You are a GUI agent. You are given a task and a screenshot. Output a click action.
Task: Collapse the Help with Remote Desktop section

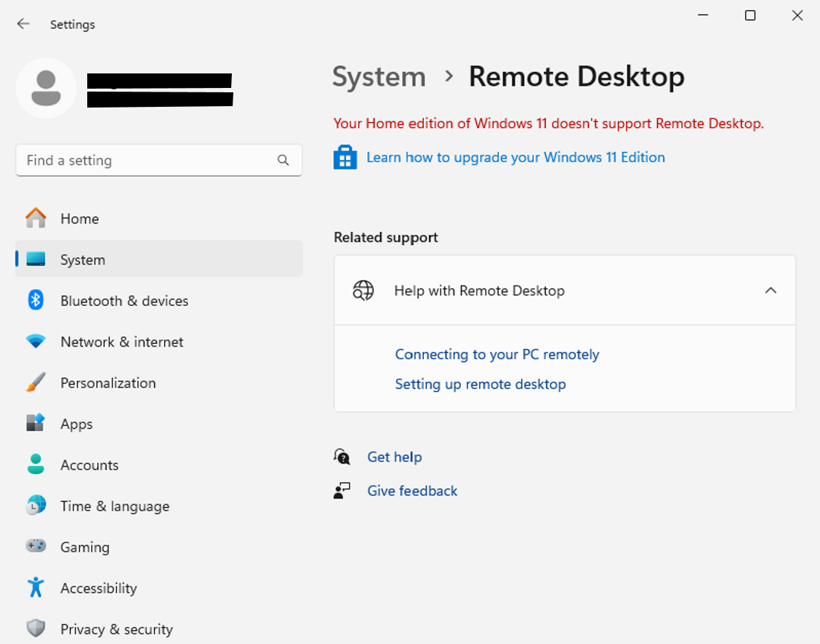(x=771, y=291)
